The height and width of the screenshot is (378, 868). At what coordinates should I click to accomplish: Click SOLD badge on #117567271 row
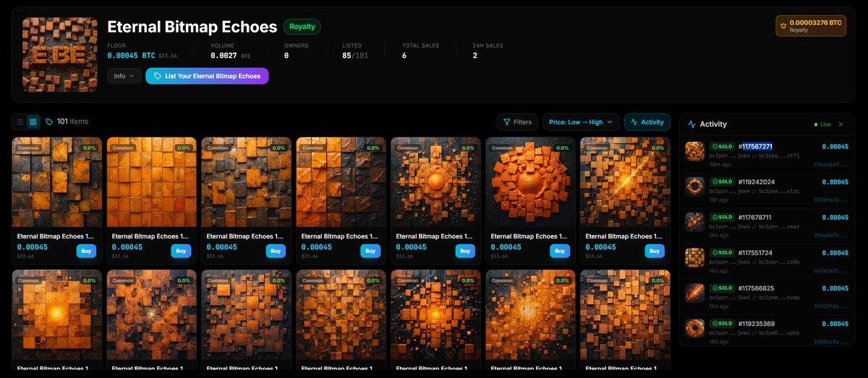click(x=723, y=146)
